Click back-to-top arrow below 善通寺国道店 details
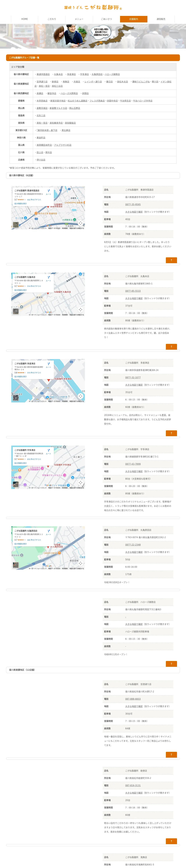Screen dimensions: 186x868 point(172,260)
